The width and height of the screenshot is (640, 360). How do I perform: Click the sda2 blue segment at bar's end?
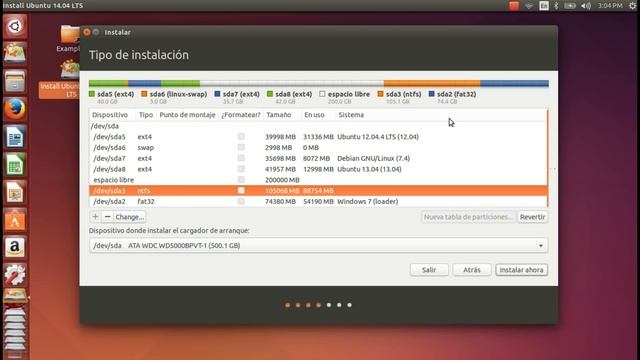point(514,84)
